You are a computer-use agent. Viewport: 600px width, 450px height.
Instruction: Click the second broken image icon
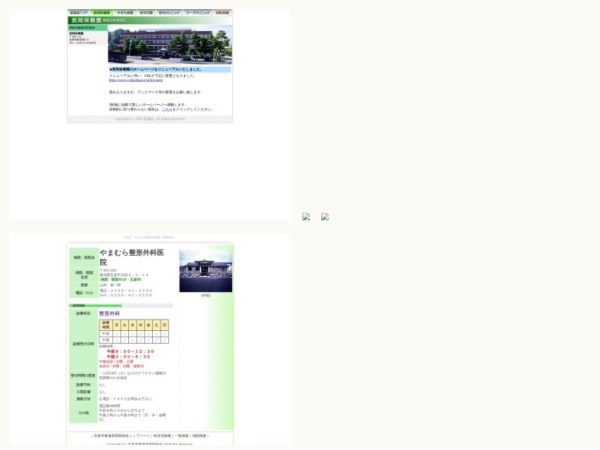[325, 217]
